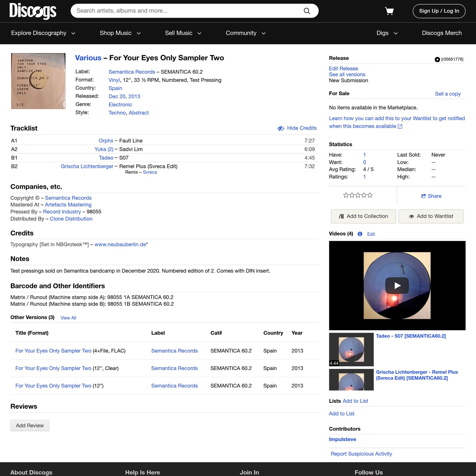476x476 pixels.
Task: Open Grischa Lichtenberger artist page
Action: click(x=87, y=166)
